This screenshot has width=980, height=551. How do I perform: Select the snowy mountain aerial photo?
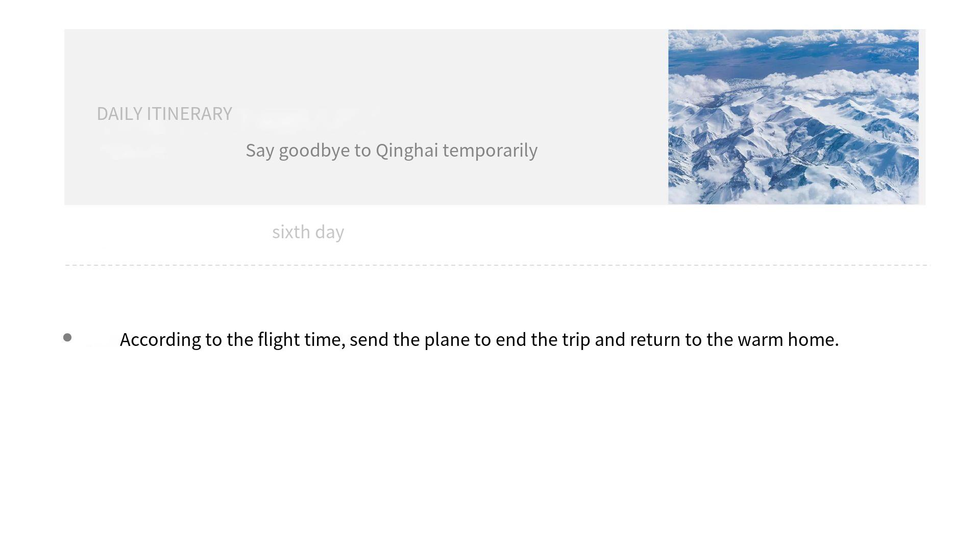(x=793, y=117)
